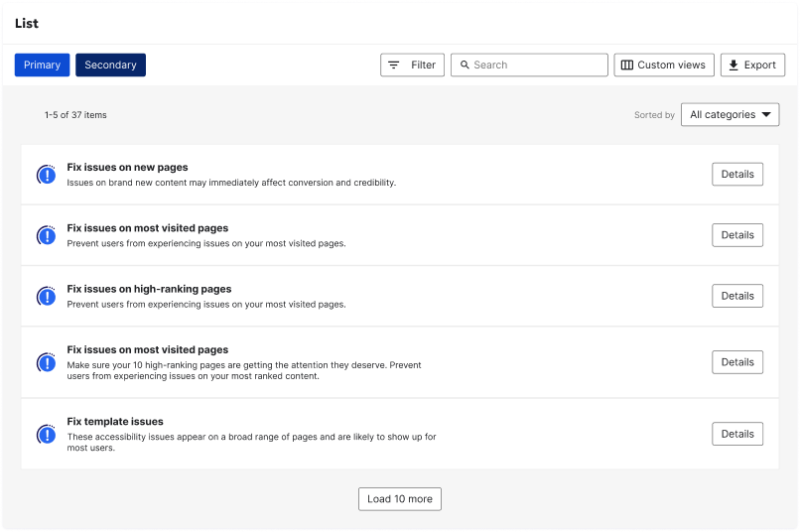Select the Secondary tab

[110, 66]
